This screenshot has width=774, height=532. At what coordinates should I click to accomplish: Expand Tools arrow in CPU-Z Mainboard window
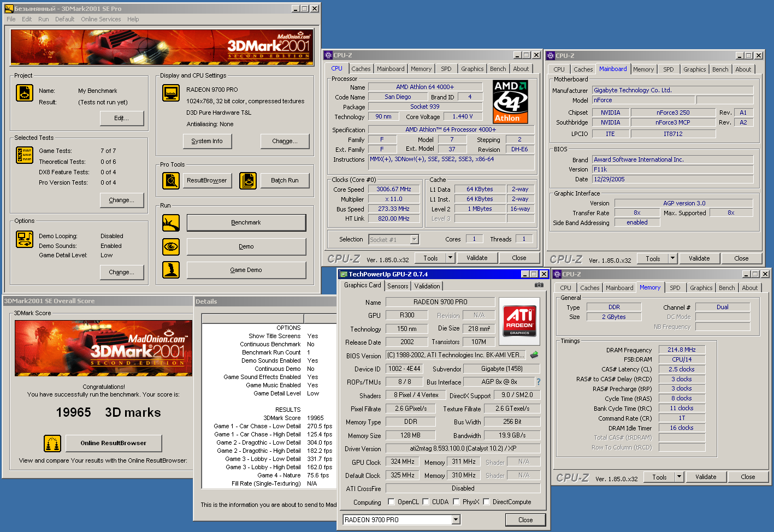tap(673, 258)
